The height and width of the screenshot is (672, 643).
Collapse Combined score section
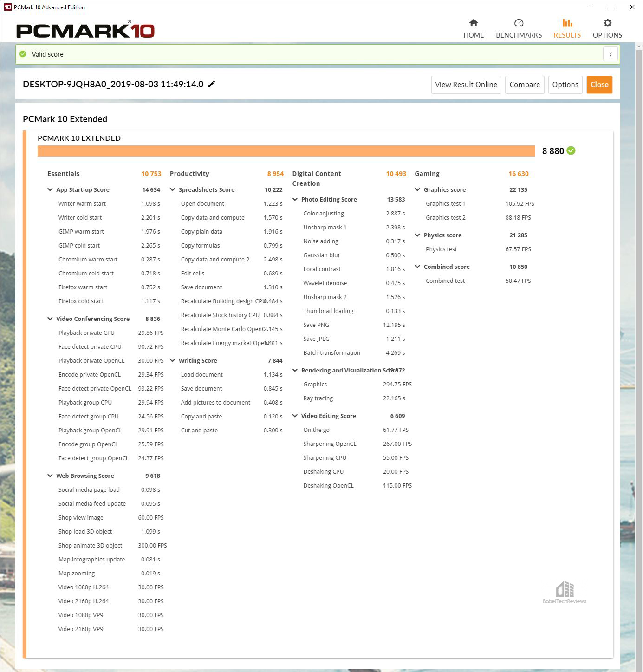(417, 267)
